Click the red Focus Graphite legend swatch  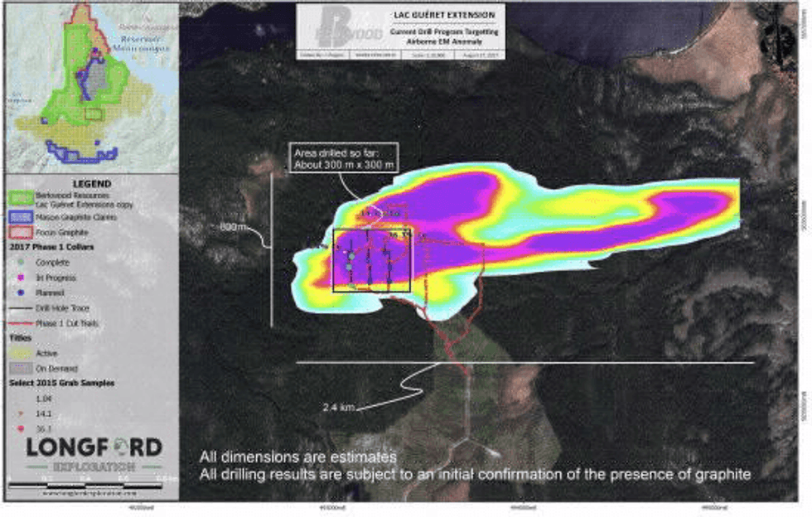click(x=19, y=233)
